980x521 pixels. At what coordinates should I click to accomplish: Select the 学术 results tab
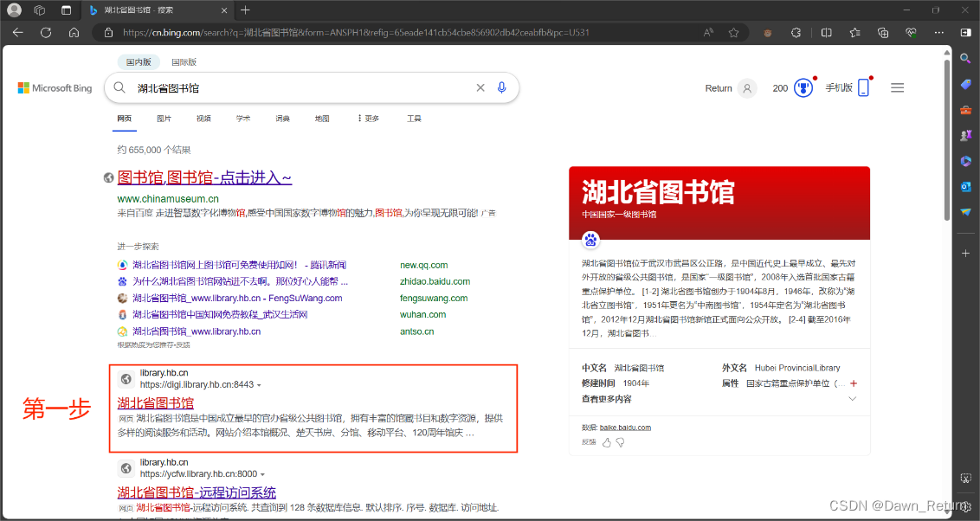[243, 118]
